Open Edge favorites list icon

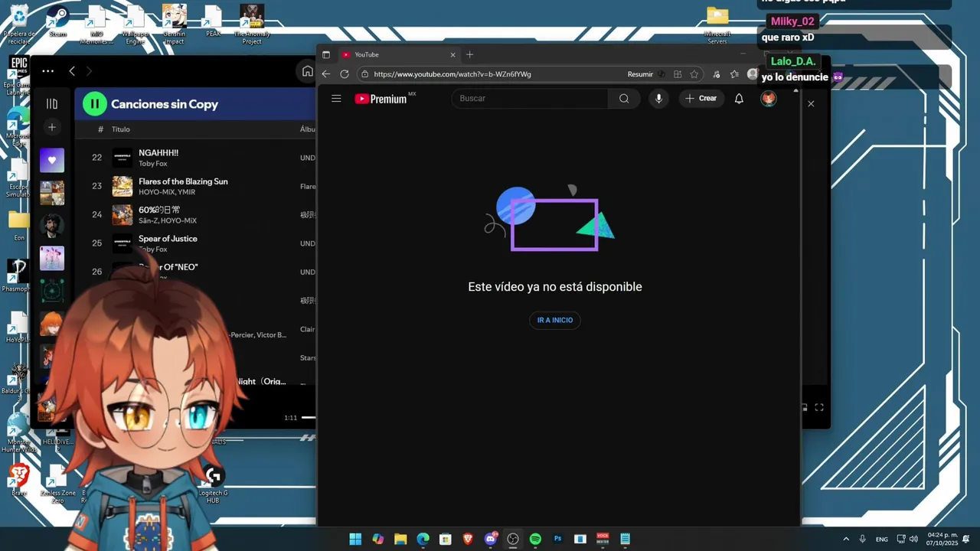(734, 74)
